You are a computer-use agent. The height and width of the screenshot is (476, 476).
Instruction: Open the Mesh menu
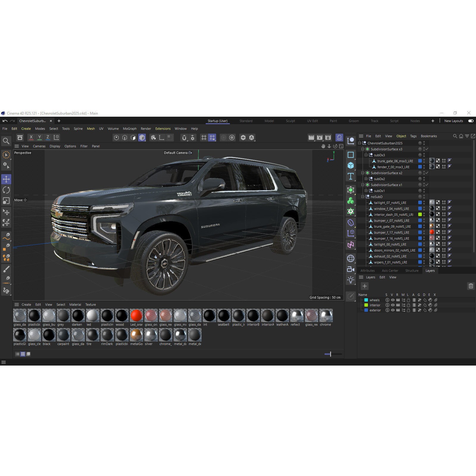[91, 129]
